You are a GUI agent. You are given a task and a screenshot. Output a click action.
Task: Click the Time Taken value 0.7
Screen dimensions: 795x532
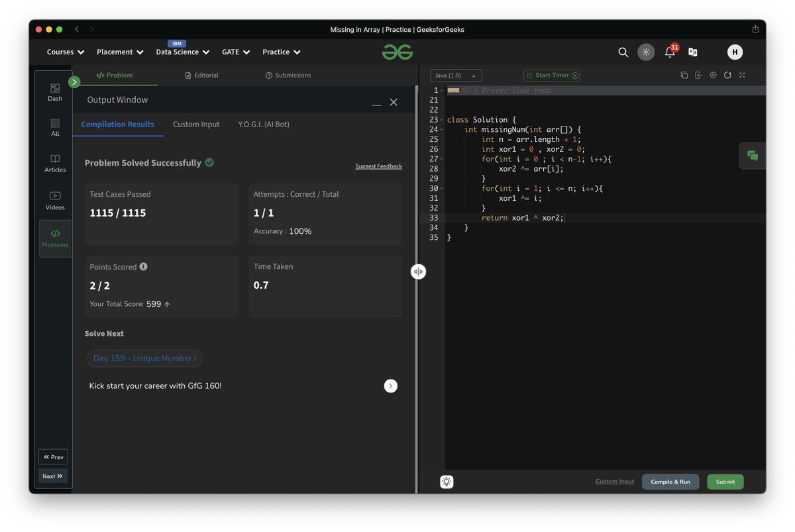pos(261,285)
